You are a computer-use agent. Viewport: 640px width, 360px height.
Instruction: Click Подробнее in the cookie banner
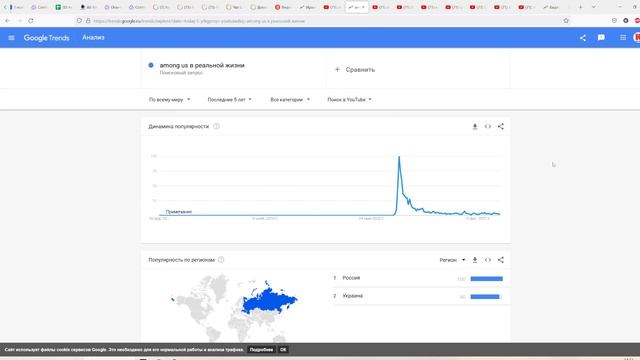click(261, 350)
